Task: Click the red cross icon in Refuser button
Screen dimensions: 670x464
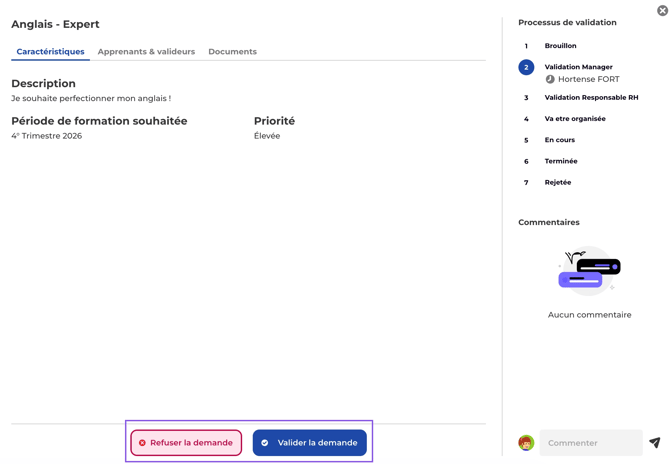Action: (x=142, y=443)
